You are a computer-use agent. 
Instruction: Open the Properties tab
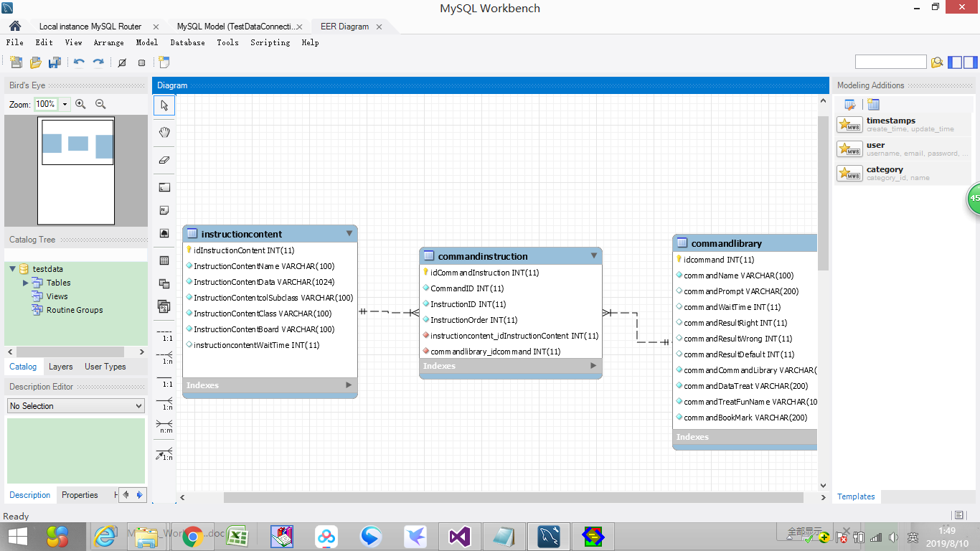(80, 495)
